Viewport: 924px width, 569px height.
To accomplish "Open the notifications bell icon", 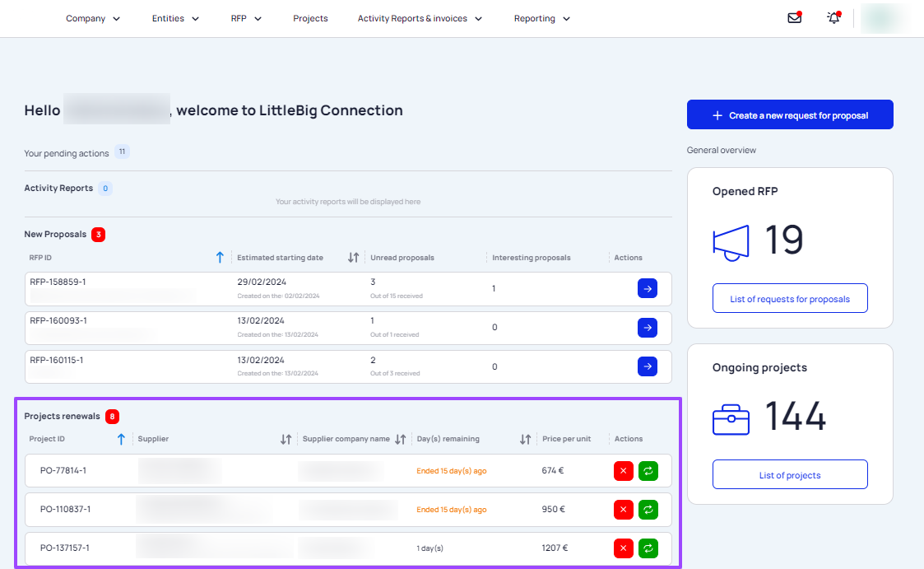I will coord(833,17).
